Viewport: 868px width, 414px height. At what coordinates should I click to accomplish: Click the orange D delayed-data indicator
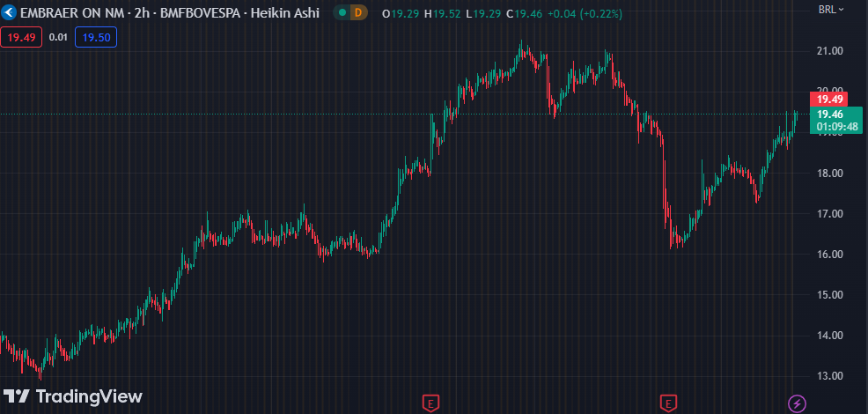(x=358, y=12)
